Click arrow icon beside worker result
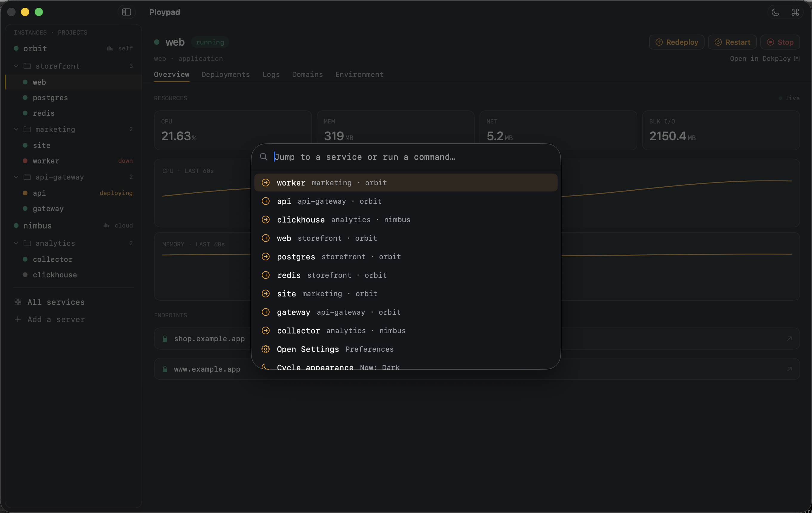 point(266,183)
